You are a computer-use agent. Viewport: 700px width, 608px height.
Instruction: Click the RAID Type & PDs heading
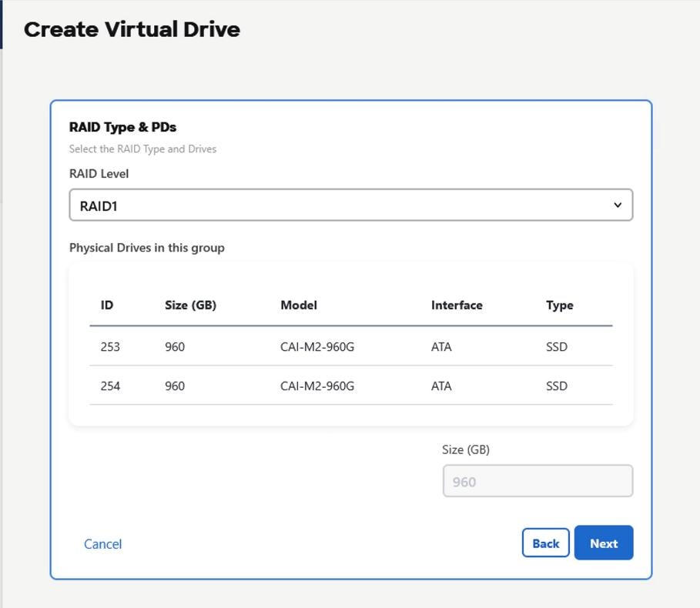click(122, 127)
